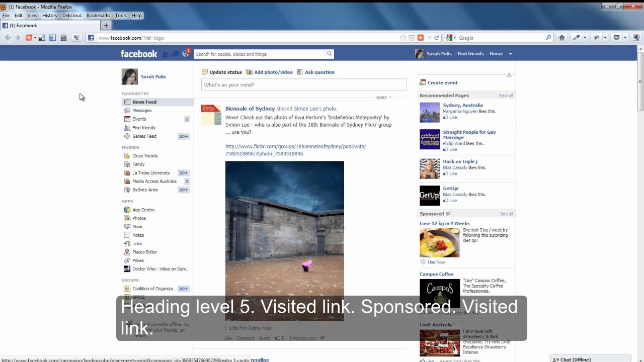Screen dimensions: 644x362
Task: Click the Music app icon
Action: tap(127, 227)
